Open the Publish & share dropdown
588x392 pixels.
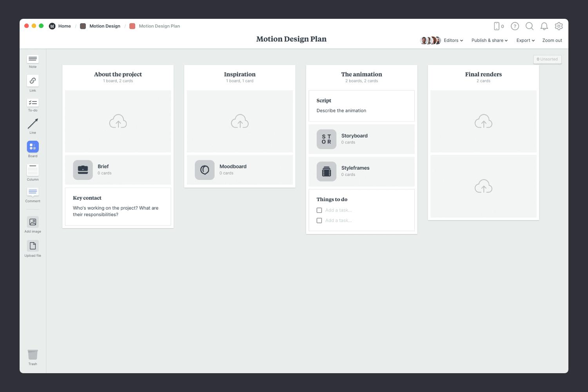tap(488, 40)
